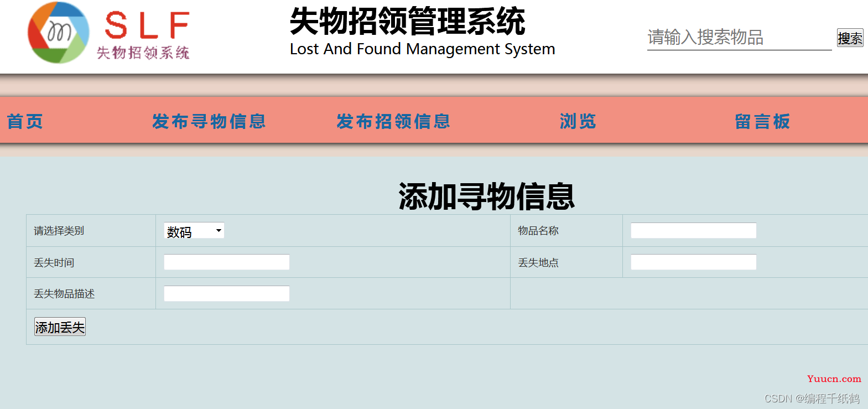Click the 失物招领管理系统 title text

pyautogui.click(x=408, y=22)
